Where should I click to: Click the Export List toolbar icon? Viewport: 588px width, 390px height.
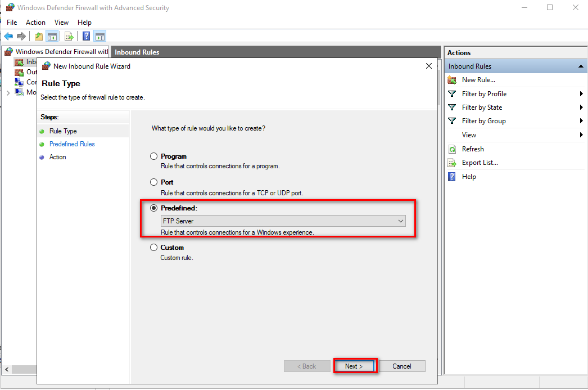[69, 37]
